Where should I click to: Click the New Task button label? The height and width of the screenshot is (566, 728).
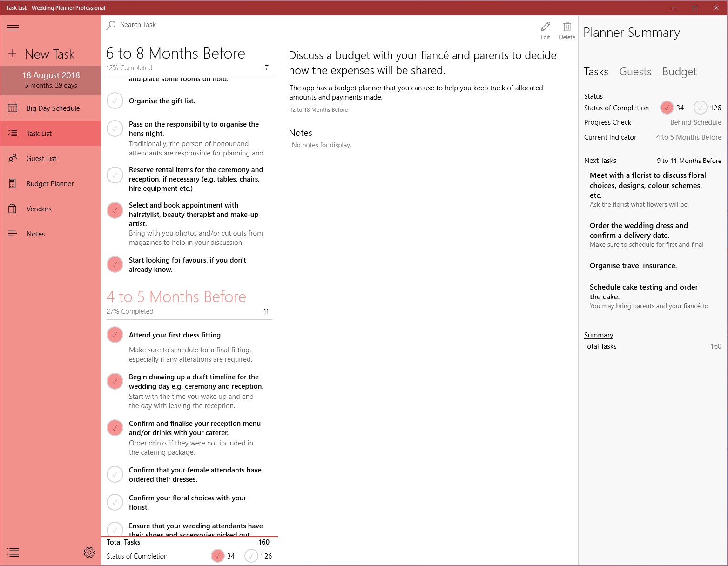[49, 54]
